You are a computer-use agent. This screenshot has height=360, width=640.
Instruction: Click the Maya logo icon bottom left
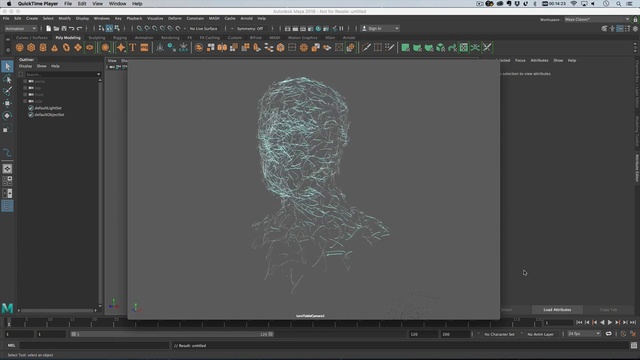click(x=7, y=309)
